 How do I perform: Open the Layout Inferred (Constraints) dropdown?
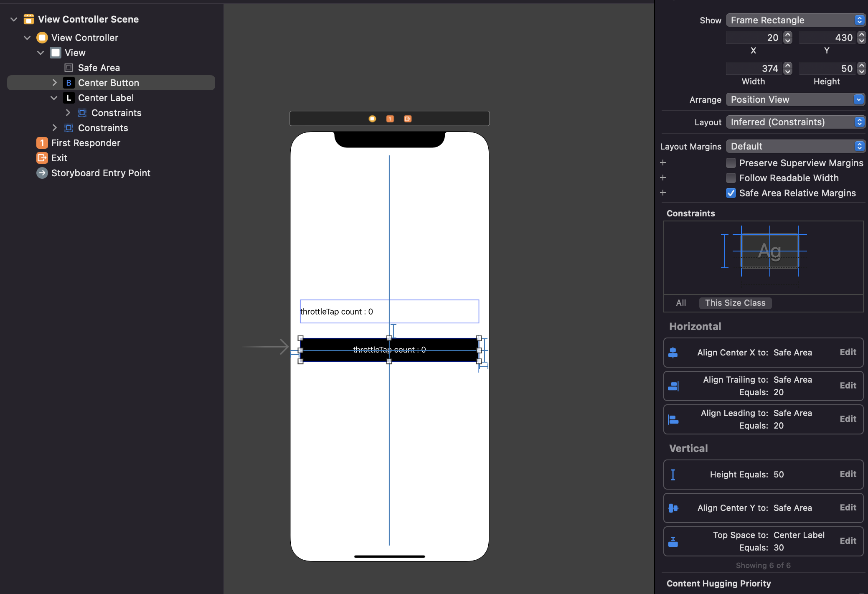tap(795, 122)
